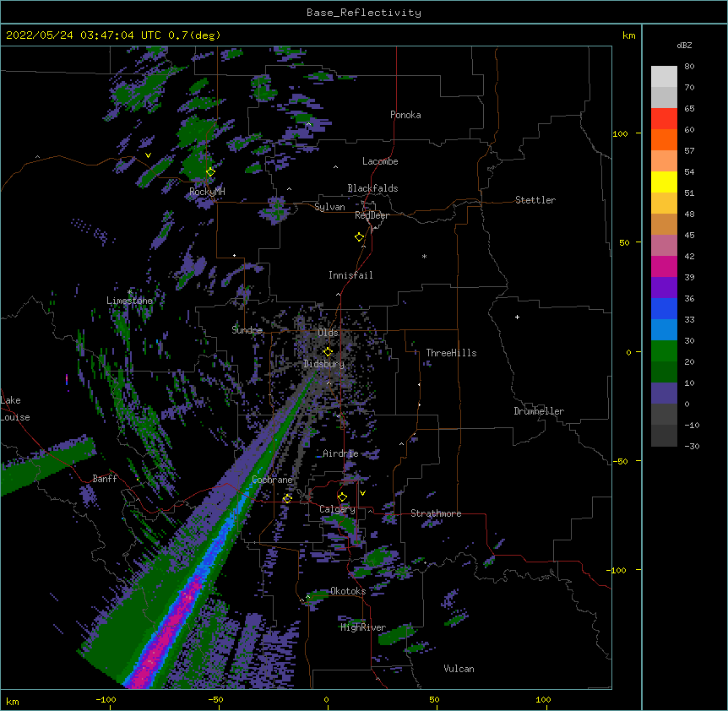Select the Didsbury label
Screen dimensions: 728x711
[324, 364]
